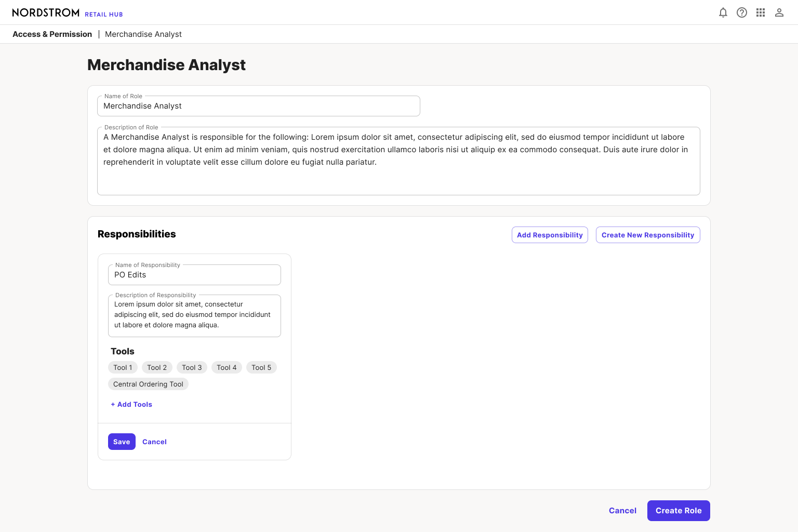
Task: Edit the Description of Role text area
Action: point(398,161)
